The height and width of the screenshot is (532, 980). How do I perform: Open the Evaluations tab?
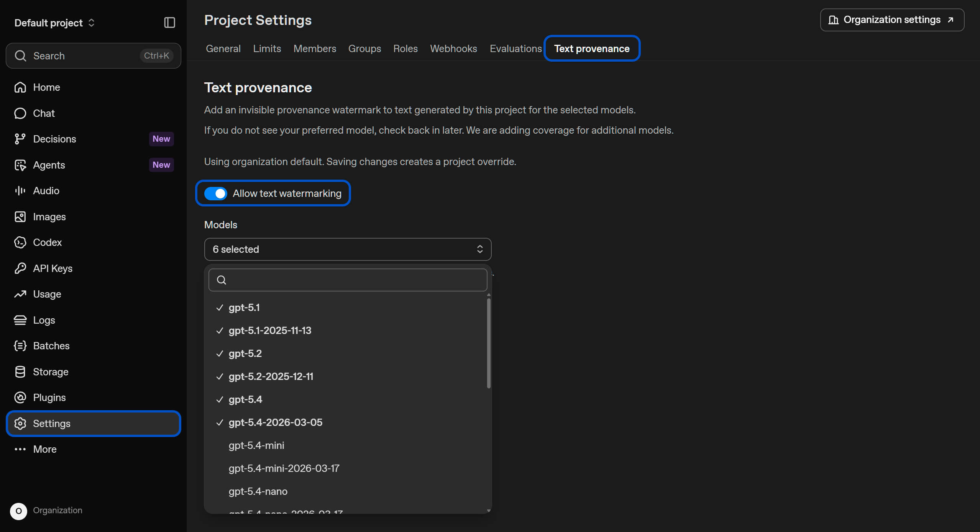515,49
